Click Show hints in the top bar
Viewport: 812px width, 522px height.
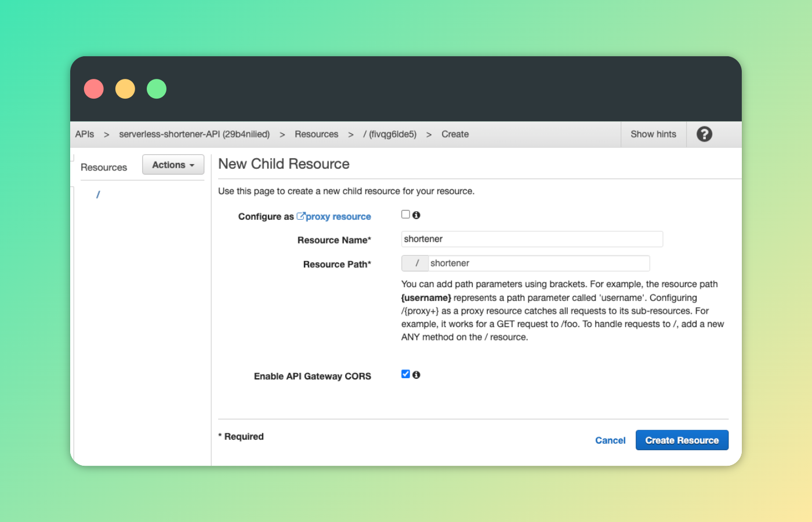tap(653, 134)
